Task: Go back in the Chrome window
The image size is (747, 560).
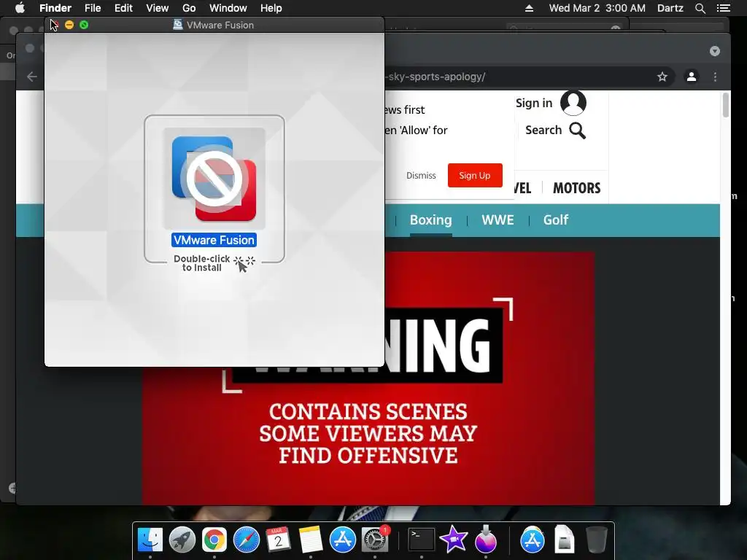Action: tap(32, 77)
